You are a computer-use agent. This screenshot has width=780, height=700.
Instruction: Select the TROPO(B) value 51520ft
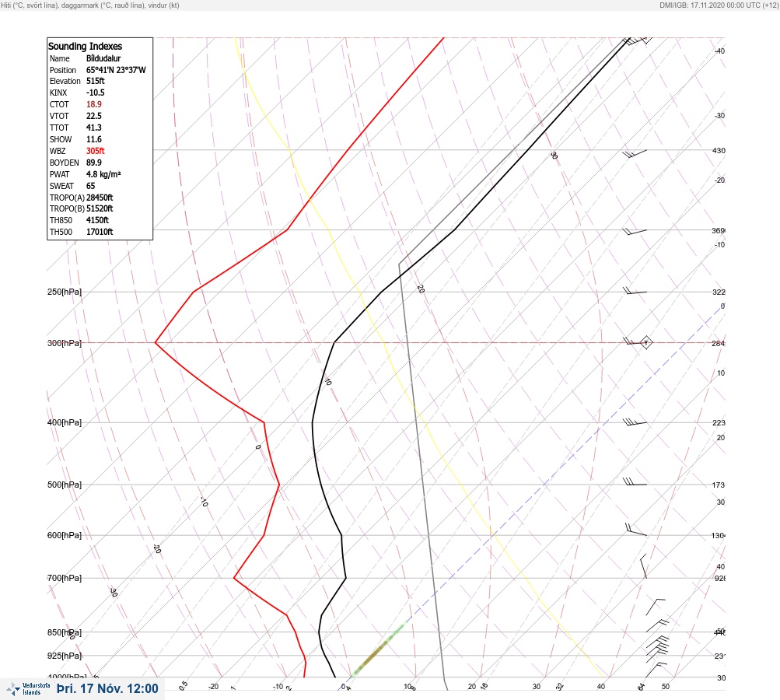pyautogui.click(x=100, y=208)
